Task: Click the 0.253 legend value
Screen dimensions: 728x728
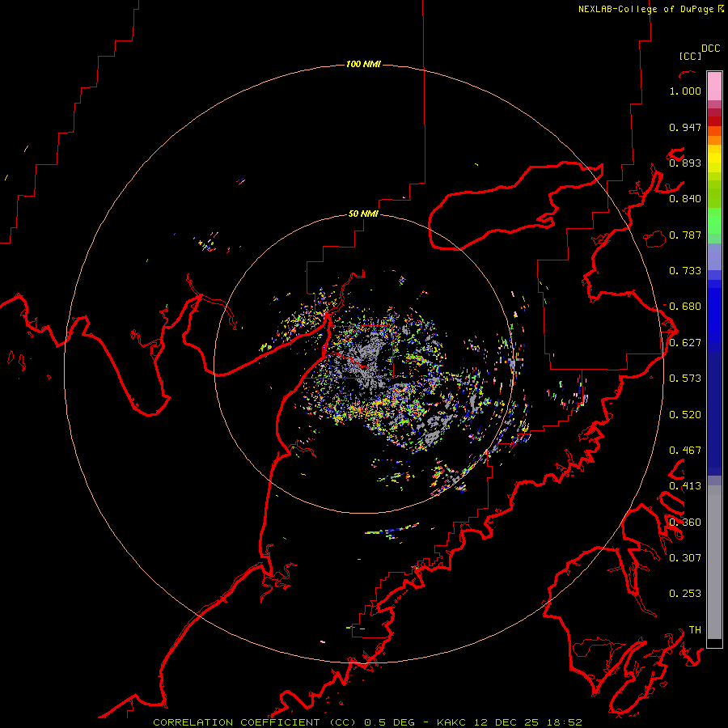Action: (x=685, y=594)
